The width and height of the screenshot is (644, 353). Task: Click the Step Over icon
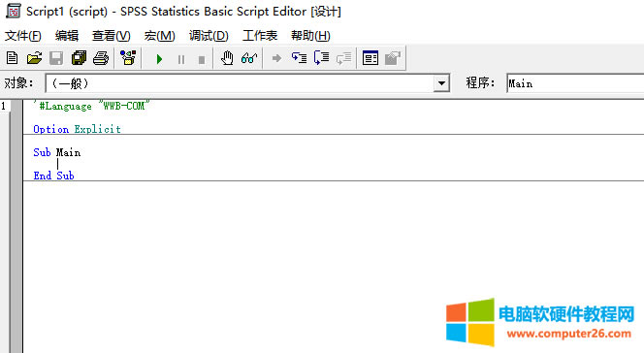[322, 58]
